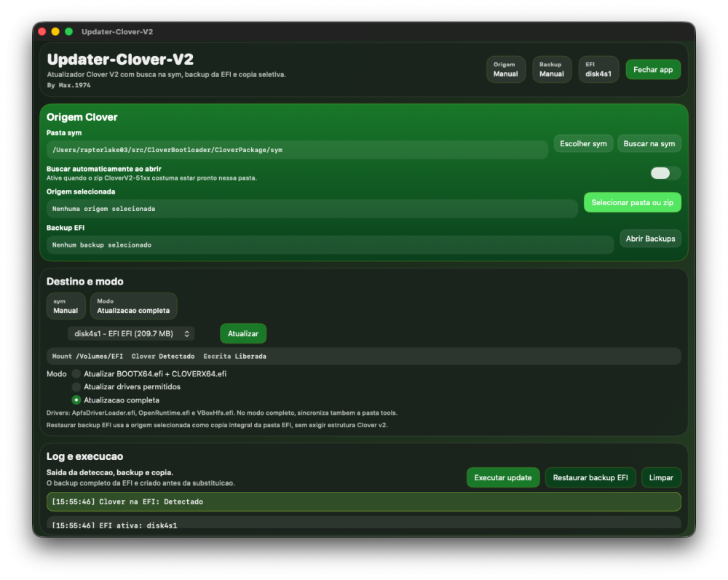Click the By Max.1974 author text
The image size is (728, 580).
pyautogui.click(x=68, y=85)
